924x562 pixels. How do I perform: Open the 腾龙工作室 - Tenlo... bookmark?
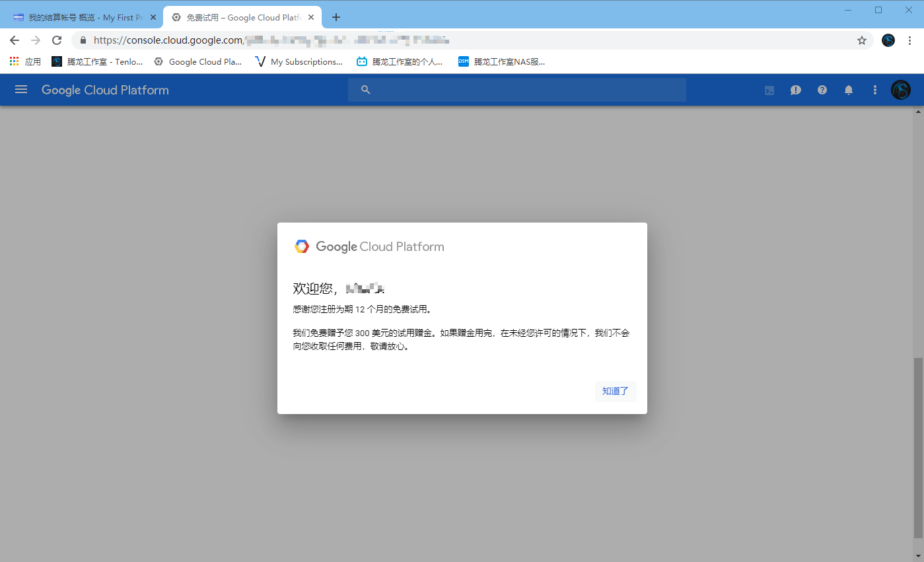click(97, 61)
